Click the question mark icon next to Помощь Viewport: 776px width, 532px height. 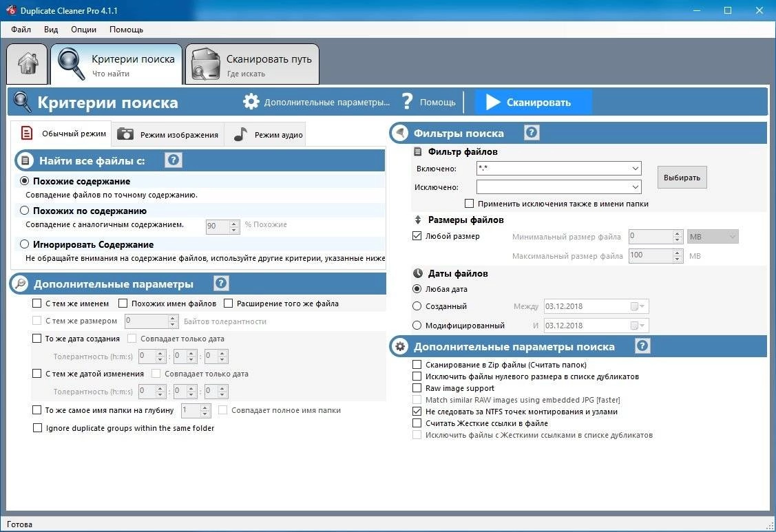(407, 101)
